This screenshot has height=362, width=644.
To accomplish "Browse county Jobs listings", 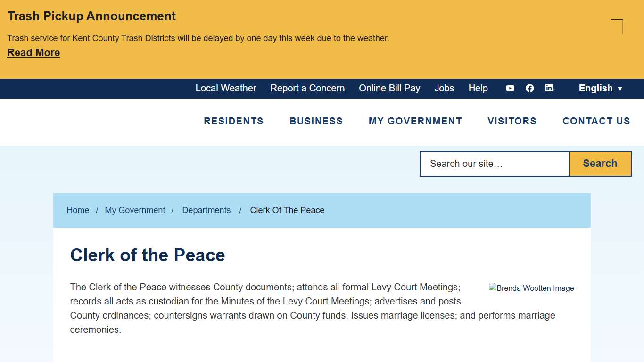I will pyautogui.click(x=444, y=88).
